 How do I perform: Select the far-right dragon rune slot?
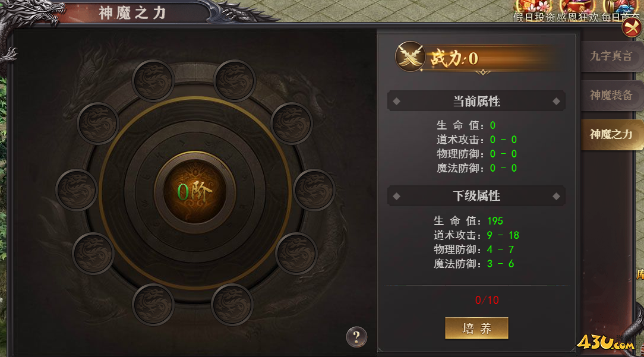[315, 190]
